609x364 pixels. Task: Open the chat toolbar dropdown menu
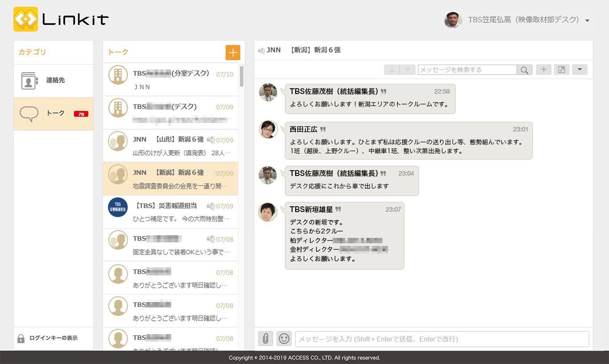580,70
